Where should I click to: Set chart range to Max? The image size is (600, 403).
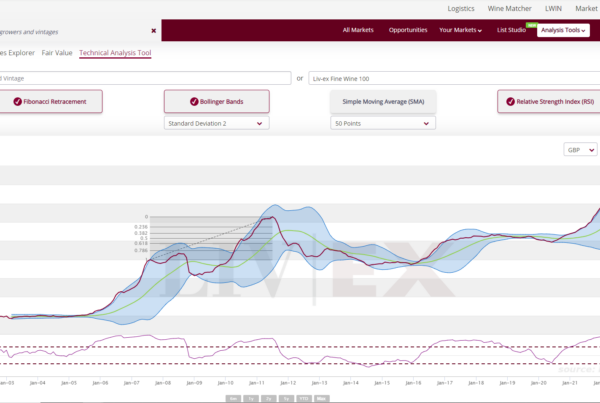click(x=321, y=398)
